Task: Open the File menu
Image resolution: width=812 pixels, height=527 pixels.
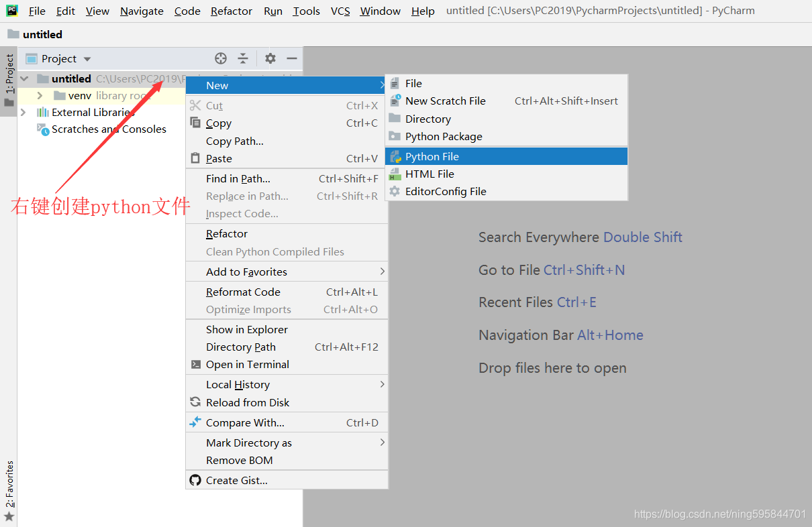Action: point(37,11)
